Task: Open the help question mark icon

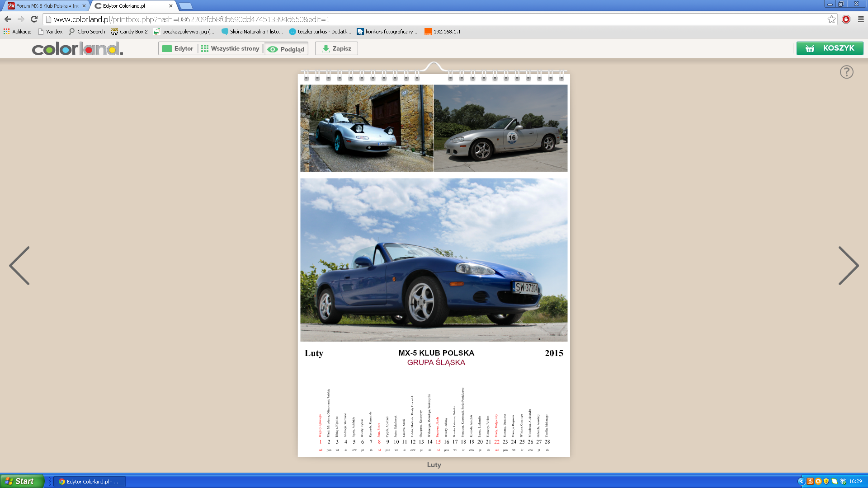Action: tap(846, 72)
